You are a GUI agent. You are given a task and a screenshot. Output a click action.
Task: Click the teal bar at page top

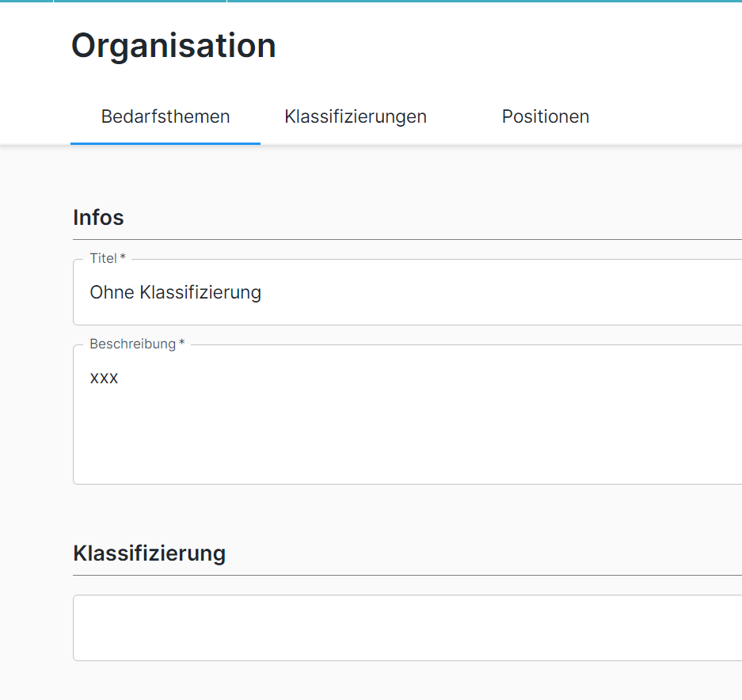(475, 1)
